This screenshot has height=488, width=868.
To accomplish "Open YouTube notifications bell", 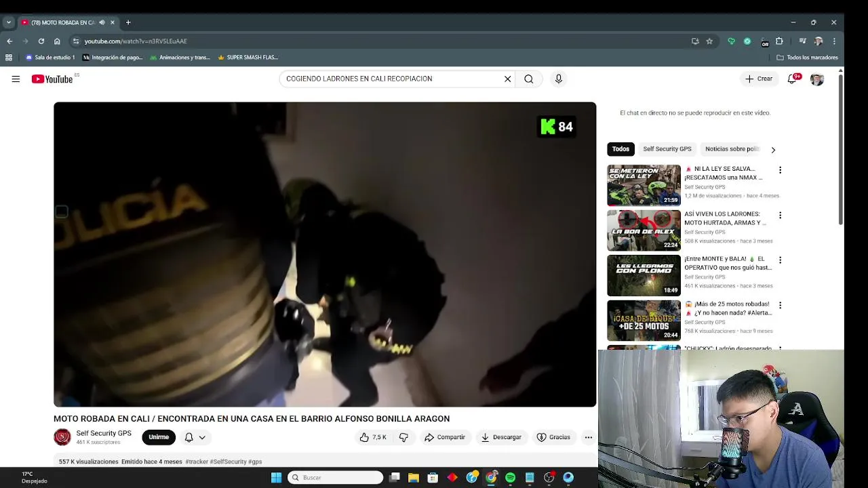I will 792,79.
